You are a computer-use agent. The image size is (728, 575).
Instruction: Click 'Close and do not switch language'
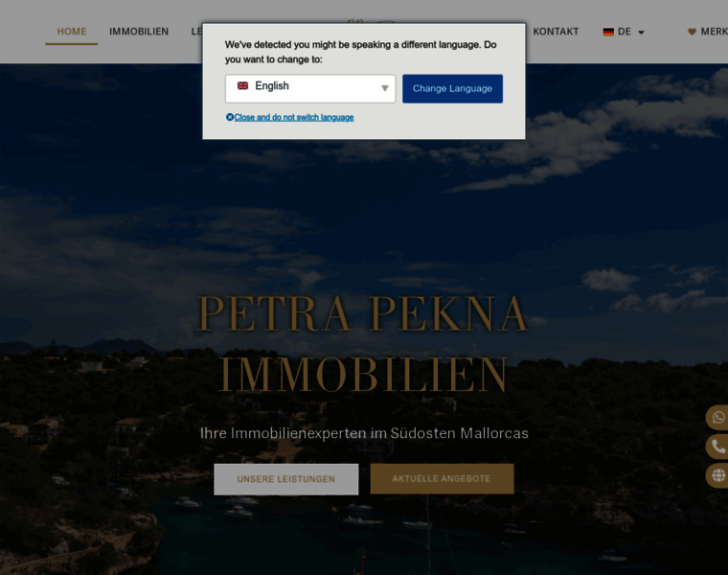294,117
